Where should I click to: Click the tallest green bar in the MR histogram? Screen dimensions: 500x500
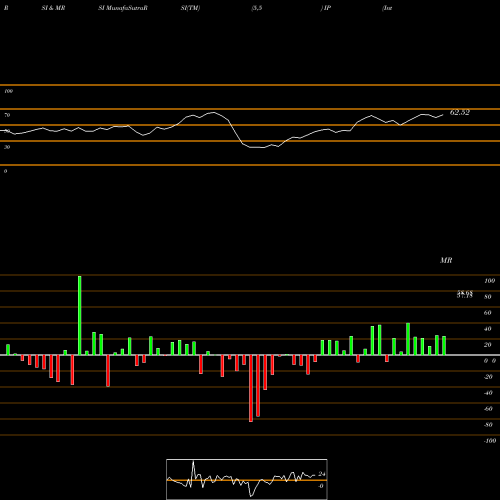[79, 315]
